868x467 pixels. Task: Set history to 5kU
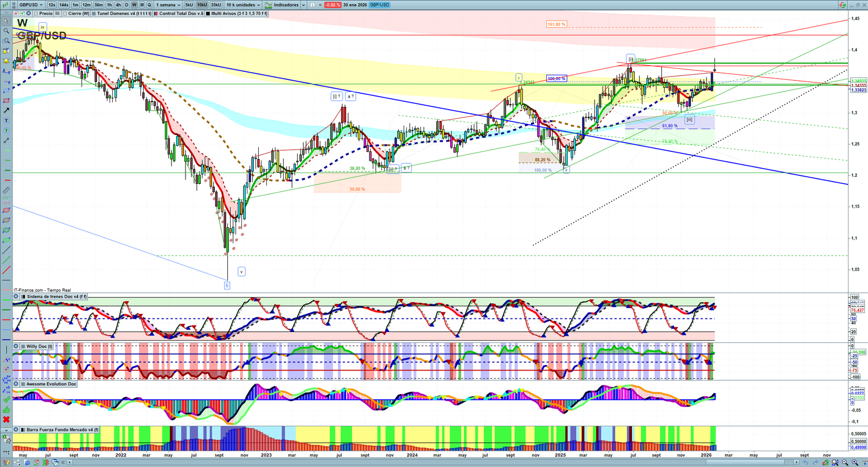click(189, 5)
